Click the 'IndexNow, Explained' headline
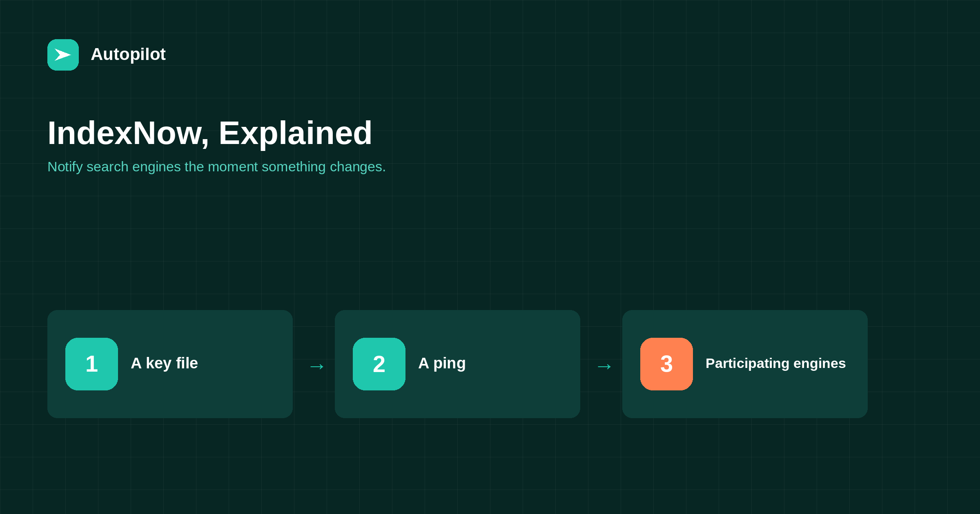This screenshot has height=514, width=980. (x=210, y=133)
